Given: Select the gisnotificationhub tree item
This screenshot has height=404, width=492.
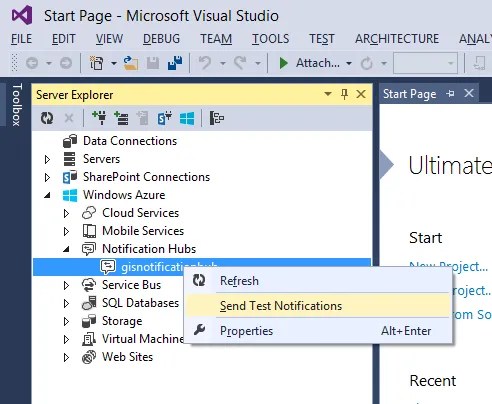Looking at the screenshot, I should pyautogui.click(x=202, y=267).
